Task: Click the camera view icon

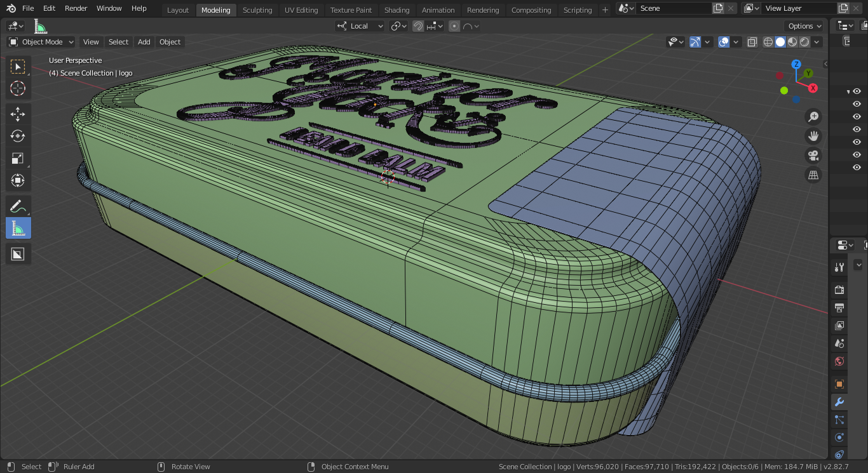Action: pos(813,156)
